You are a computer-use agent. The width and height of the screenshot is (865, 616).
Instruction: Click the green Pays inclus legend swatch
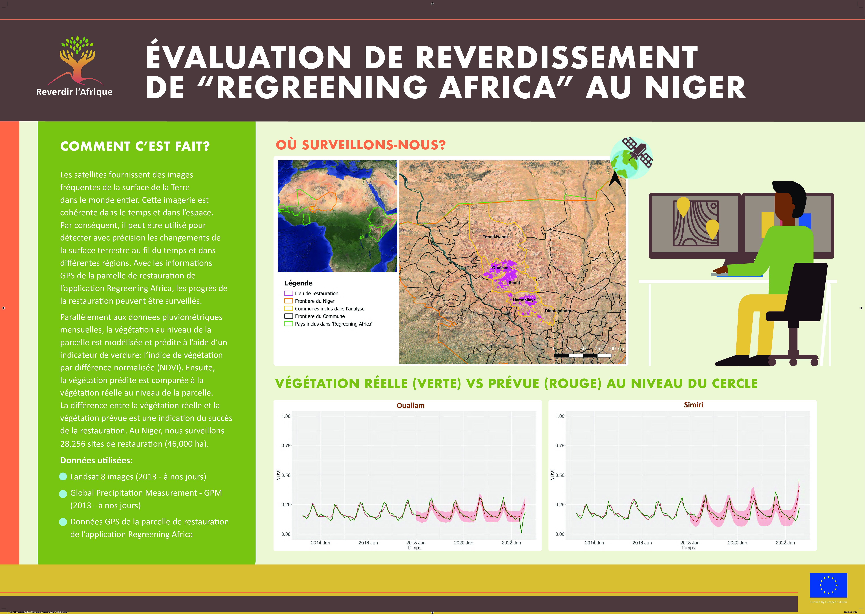(x=288, y=324)
